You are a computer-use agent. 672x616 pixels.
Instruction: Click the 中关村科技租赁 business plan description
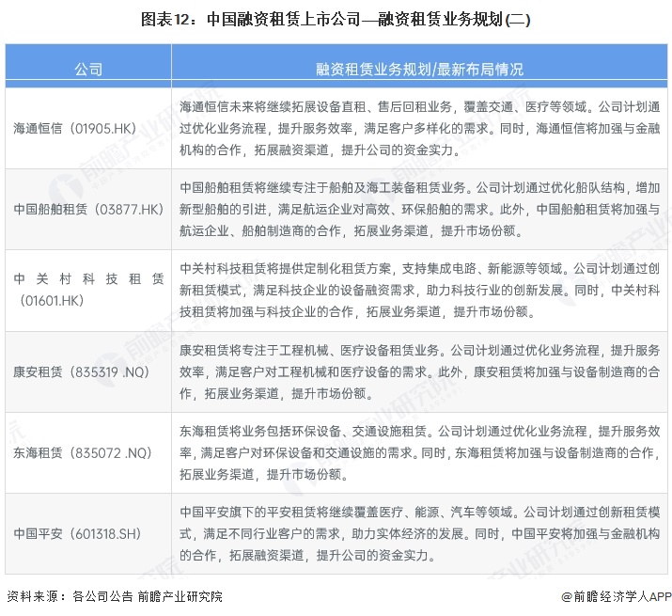coord(419,290)
